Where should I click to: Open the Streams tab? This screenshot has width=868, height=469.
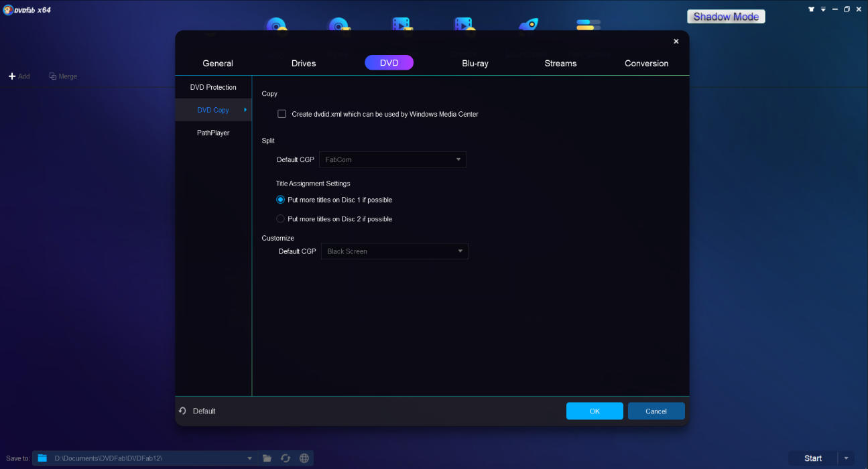pyautogui.click(x=560, y=63)
